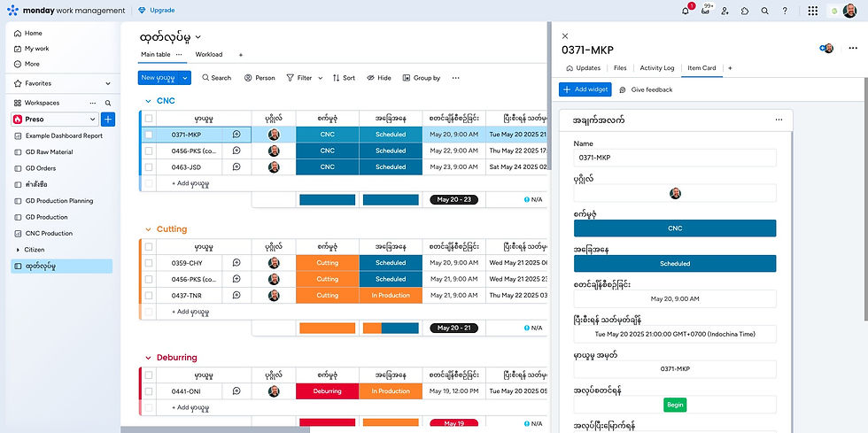Check the 0359-CHY row checkbox
Viewport: 868px width, 433px height.
click(x=149, y=263)
